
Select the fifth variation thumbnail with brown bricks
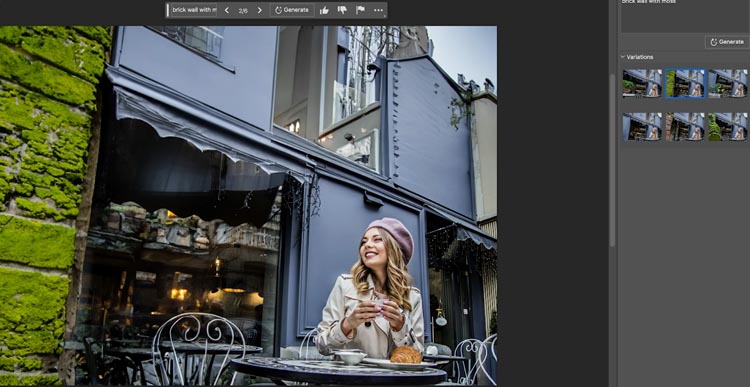(x=685, y=127)
